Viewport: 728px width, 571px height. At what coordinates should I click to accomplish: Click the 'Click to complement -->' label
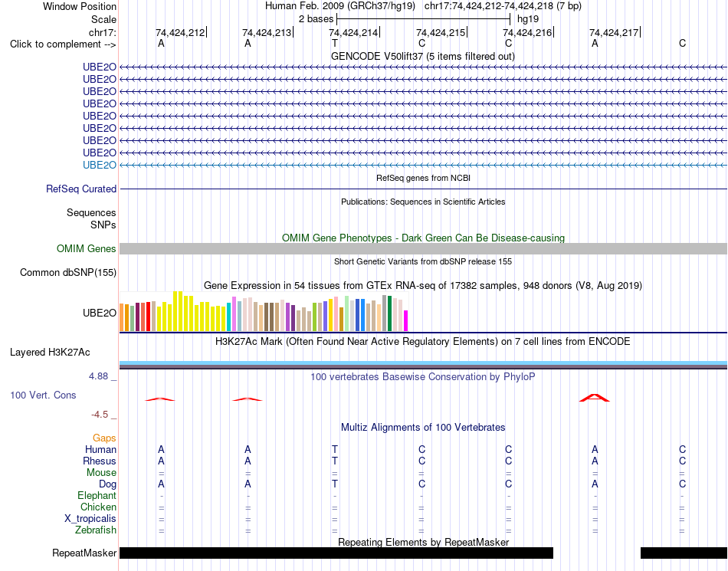tap(63, 44)
